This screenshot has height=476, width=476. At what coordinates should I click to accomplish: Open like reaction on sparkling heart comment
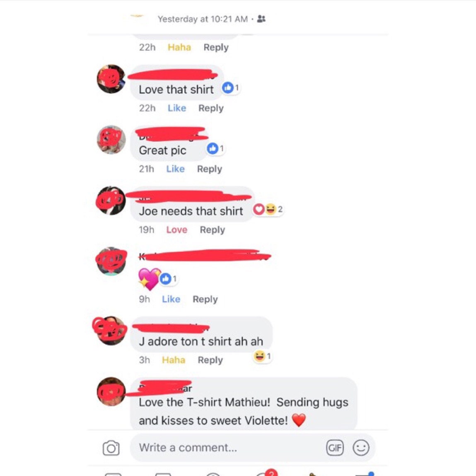(169, 279)
